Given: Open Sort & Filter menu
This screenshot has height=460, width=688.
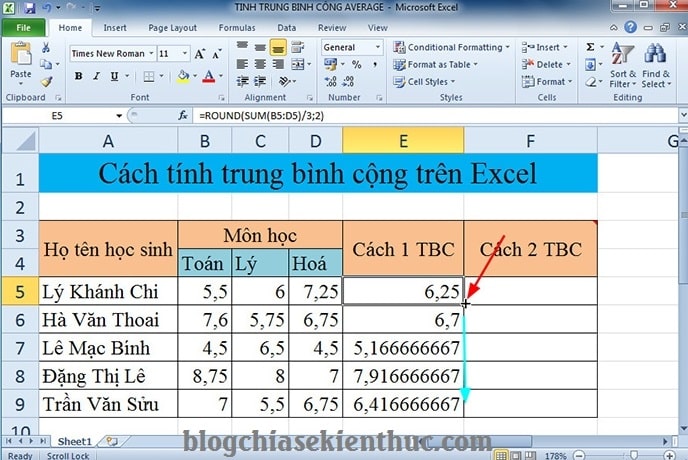Looking at the screenshot, I should pyautogui.click(x=623, y=65).
